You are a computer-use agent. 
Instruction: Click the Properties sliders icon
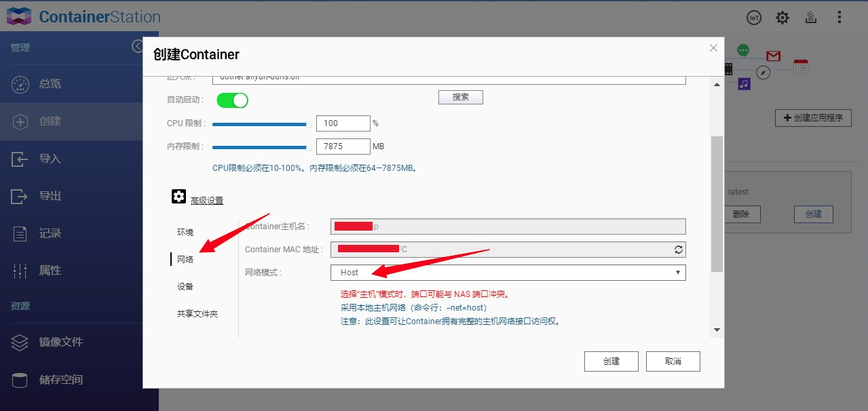pos(20,271)
